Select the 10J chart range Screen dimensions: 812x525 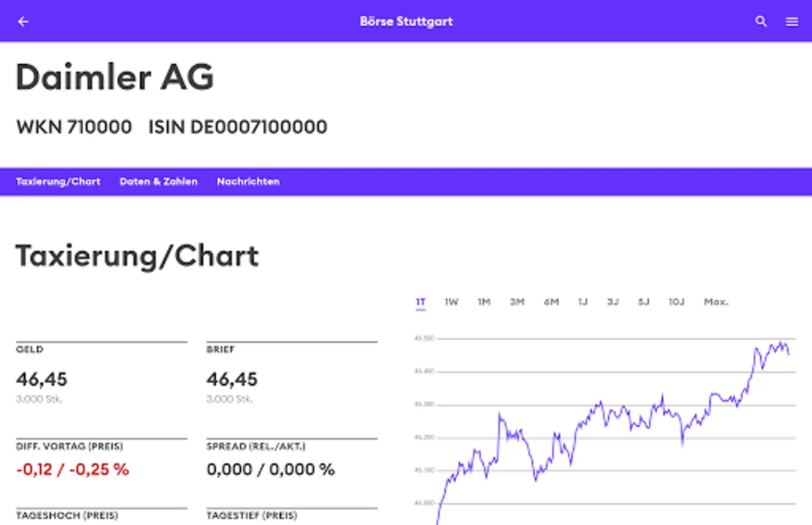click(x=677, y=302)
